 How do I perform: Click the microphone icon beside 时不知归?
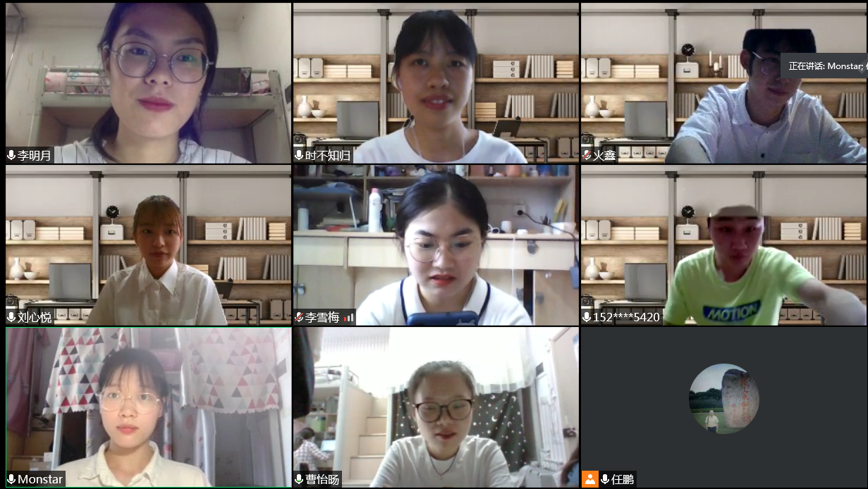pyautogui.click(x=299, y=156)
